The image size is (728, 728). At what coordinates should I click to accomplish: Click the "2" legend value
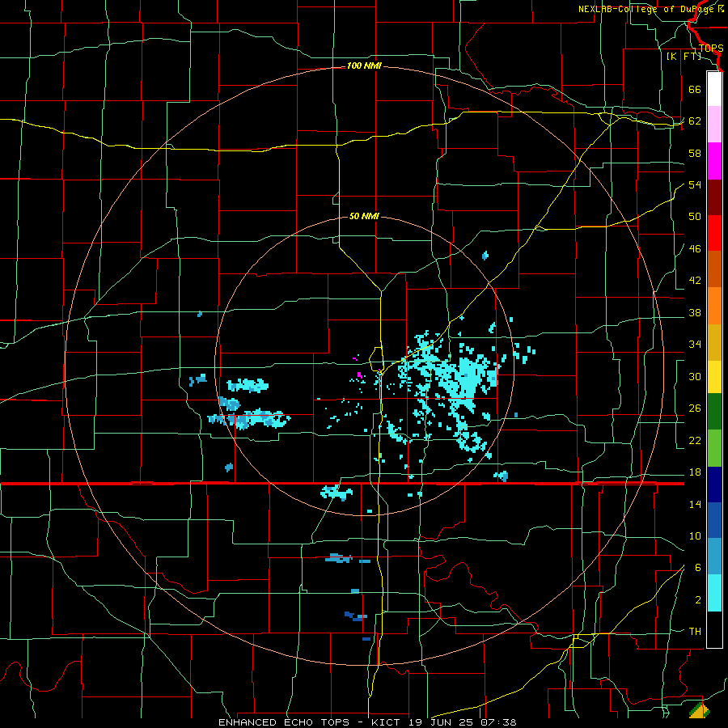(697, 600)
